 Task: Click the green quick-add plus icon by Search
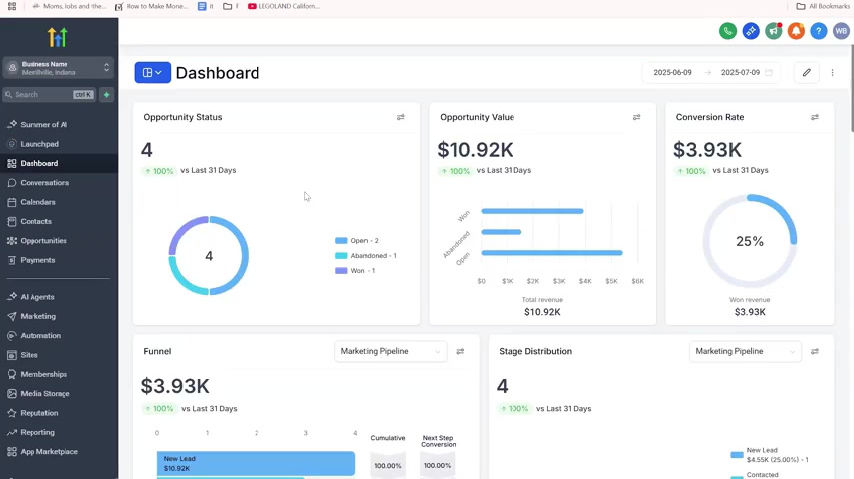tap(107, 95)
